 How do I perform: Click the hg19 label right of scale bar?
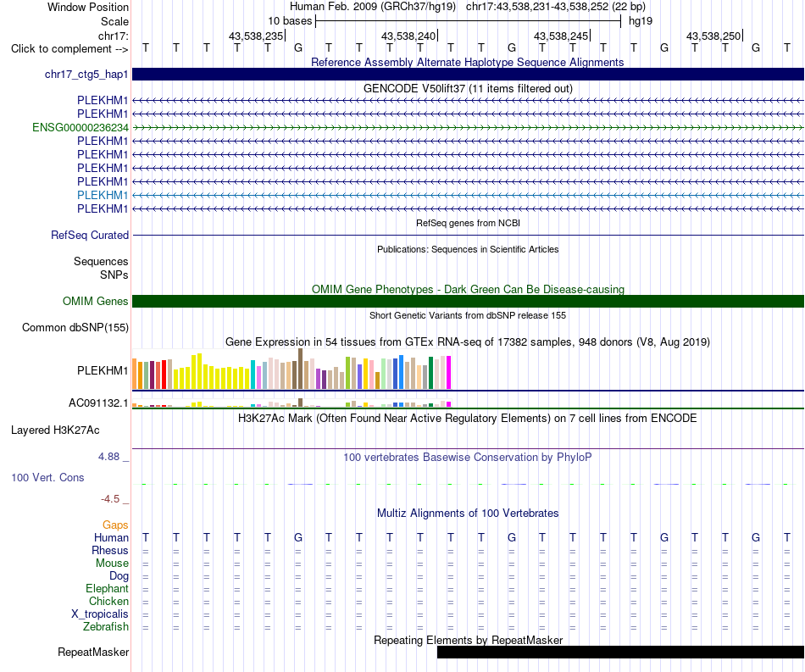(x=641, y=21)
